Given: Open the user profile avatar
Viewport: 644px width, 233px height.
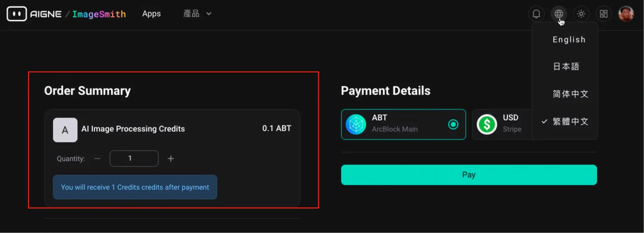Looking at the screenshot, I should click(626, 14).
